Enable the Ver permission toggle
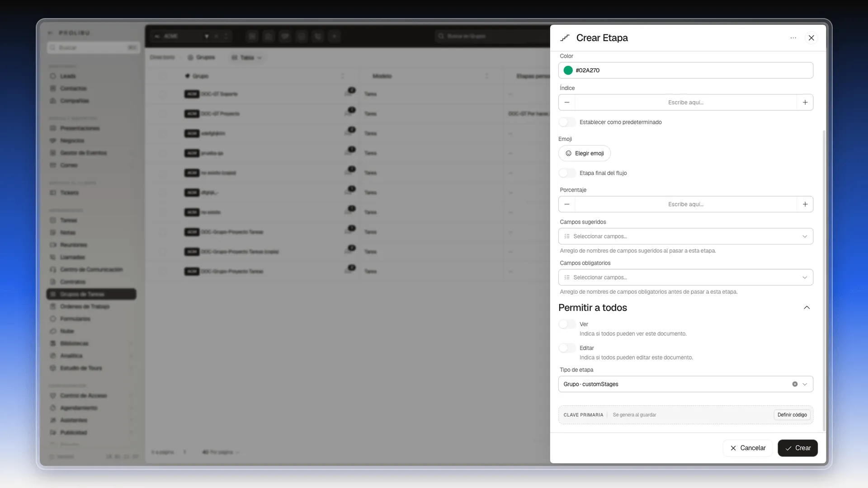Screen dimensions: 868x488 click(x=567, y=324)
